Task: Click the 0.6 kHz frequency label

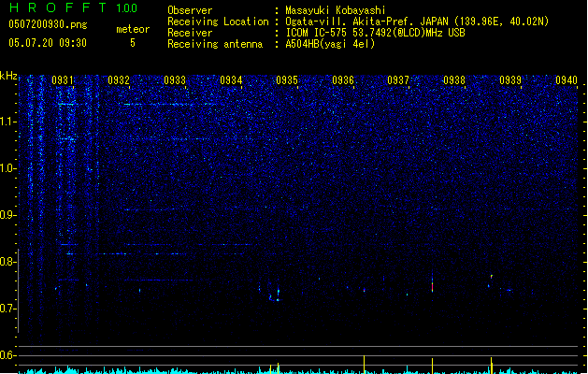Action: pyautogui.click(x=8, y=355)
